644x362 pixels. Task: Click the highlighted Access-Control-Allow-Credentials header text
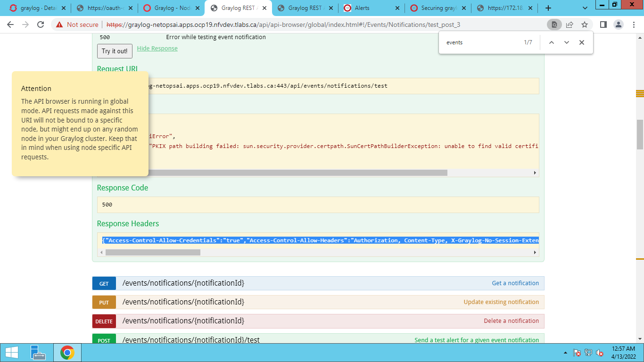[x=321, y=240]
